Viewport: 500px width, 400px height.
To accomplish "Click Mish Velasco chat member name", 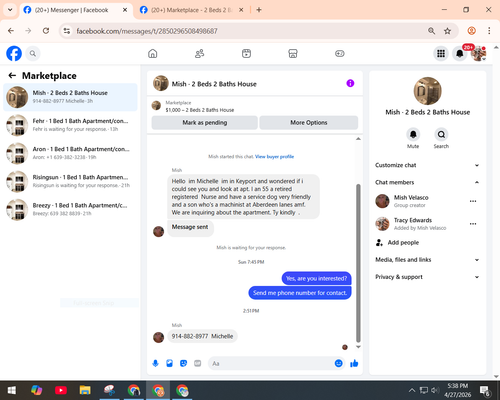I will coord(411,198).
